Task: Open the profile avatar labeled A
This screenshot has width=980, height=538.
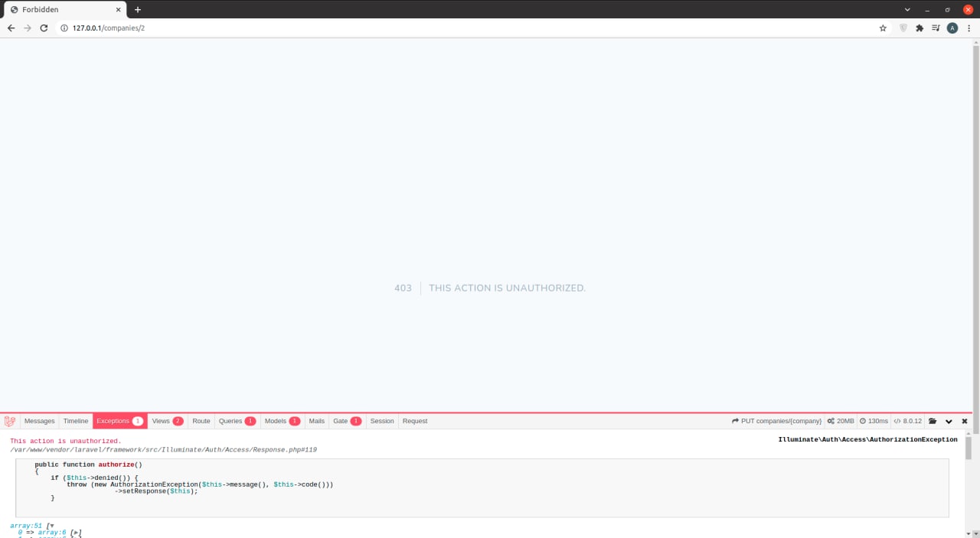Action: (952, 28)
